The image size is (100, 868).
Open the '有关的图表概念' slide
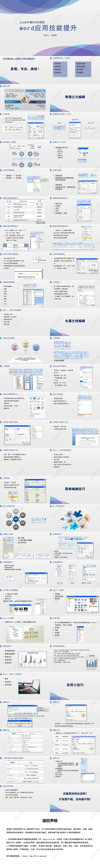pos(75,658)
